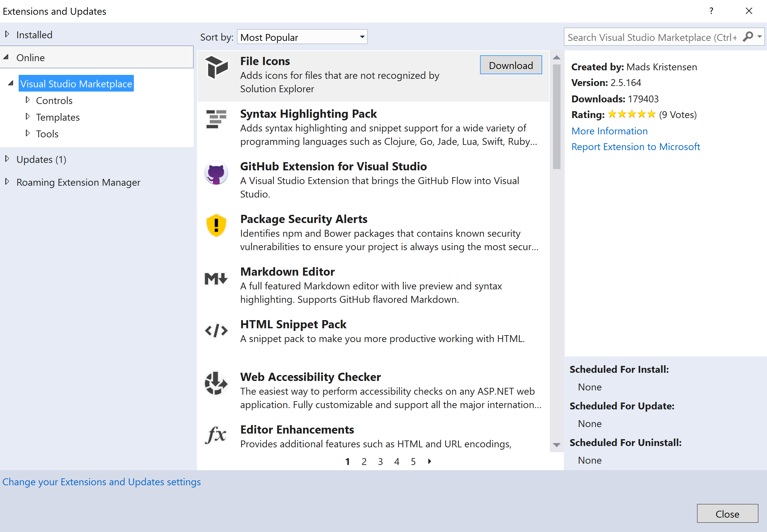767x532 pixels.
Task: Click the search magnifier icon
Action: click(x=748, y=37)
